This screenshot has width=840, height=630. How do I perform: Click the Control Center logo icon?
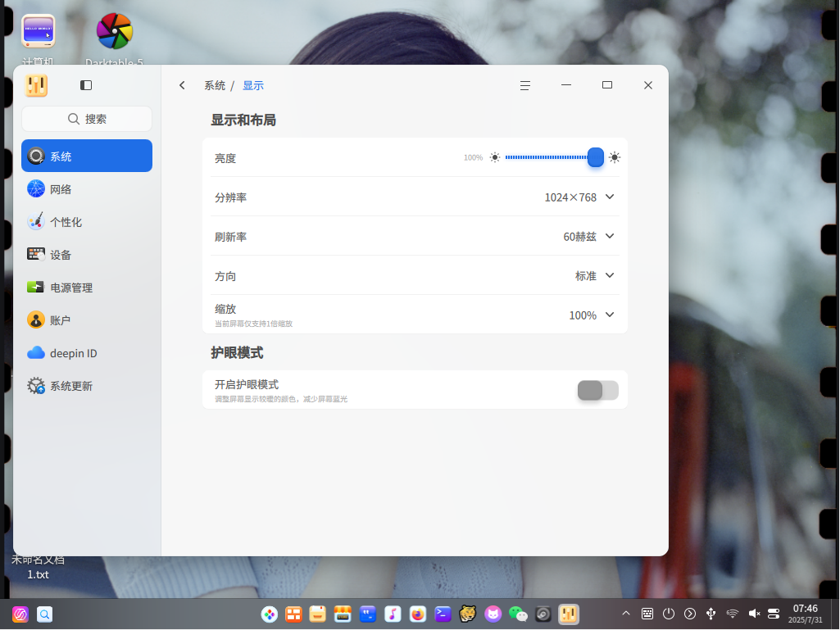36,85
